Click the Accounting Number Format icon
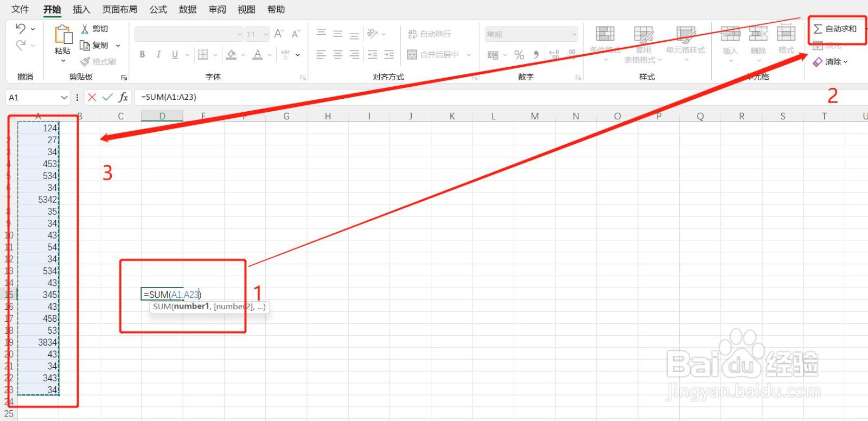 tap(493, 55)
